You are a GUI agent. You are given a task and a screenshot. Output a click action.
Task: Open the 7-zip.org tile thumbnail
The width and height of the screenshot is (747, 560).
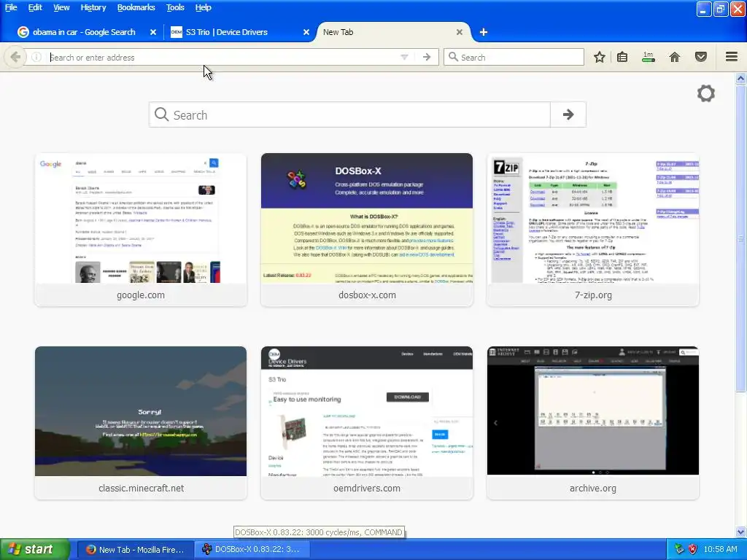pyautogui.click(x=592, y=218)
